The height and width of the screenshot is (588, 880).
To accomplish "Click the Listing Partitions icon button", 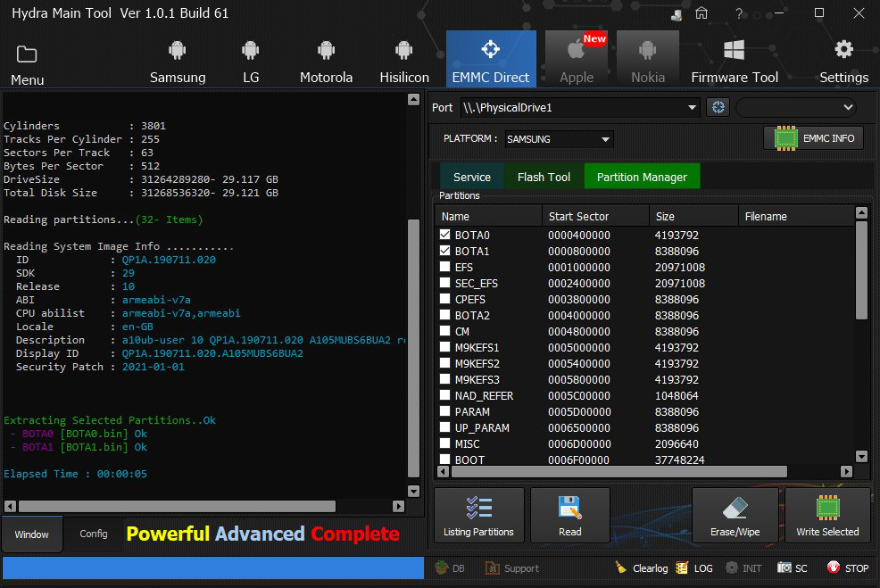I will 478,509.
